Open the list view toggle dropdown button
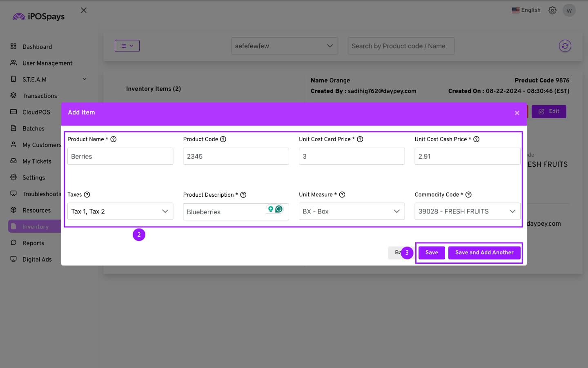Image resolution: width=588 pixels, height=368 pixels. pos(127,46)
